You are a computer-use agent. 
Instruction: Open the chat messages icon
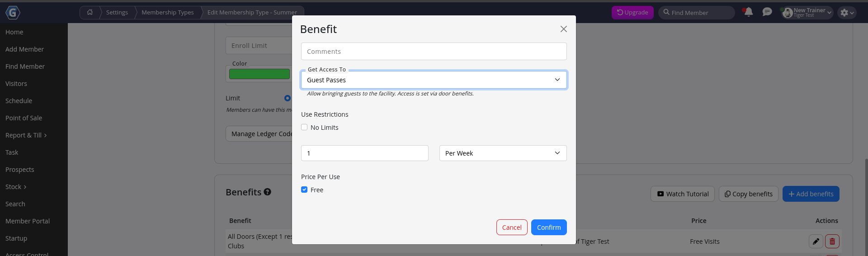pyautogui.click(x=767, y=12)
